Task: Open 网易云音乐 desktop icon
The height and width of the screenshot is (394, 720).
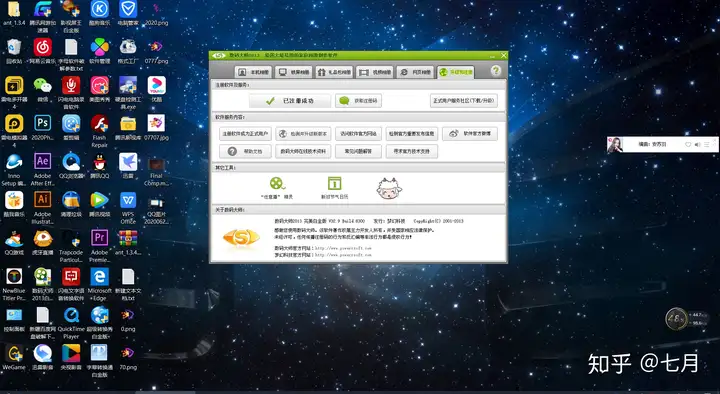Action: (x=42, y=47)
